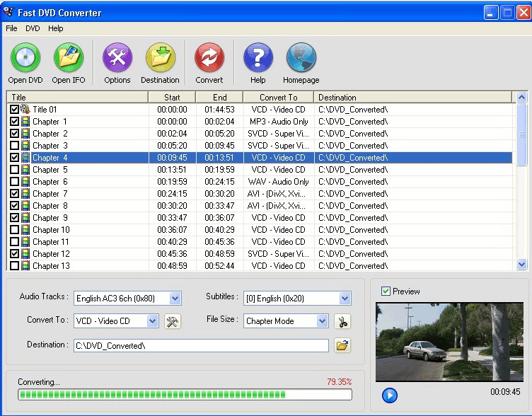Viewport: 532px width, 416px height.
Task: Uncheck the Preview checkbox
Action: (x=386, y=291)
